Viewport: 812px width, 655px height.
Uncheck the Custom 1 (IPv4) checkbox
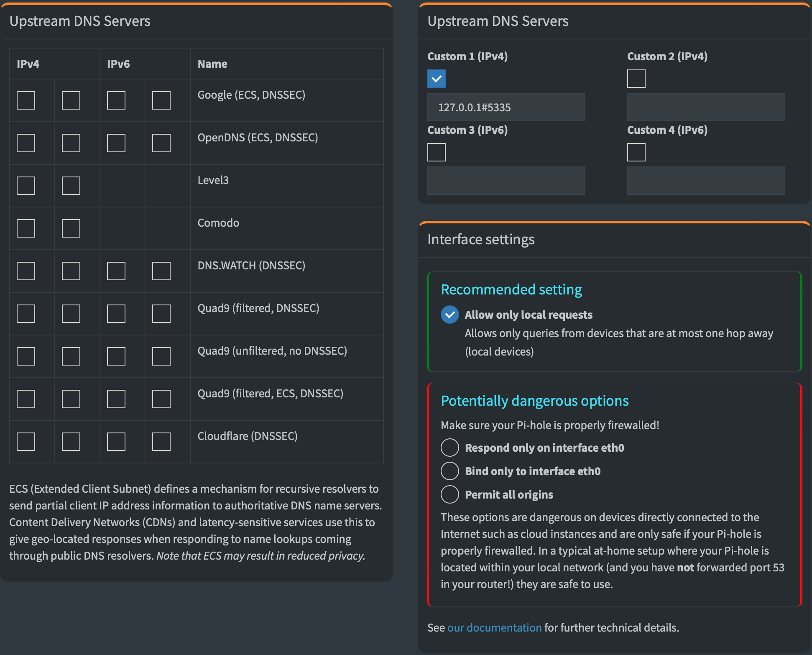(436, 79)
